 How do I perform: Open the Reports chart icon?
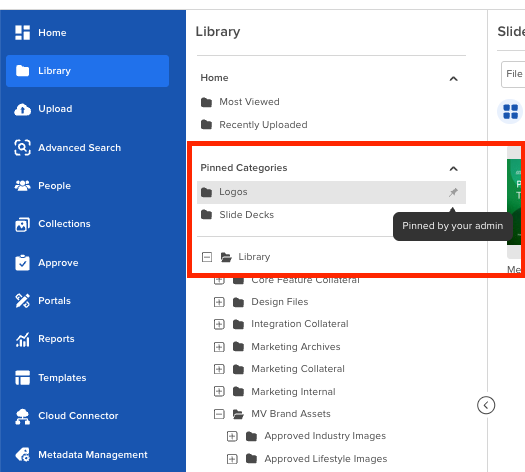point(22,339)
